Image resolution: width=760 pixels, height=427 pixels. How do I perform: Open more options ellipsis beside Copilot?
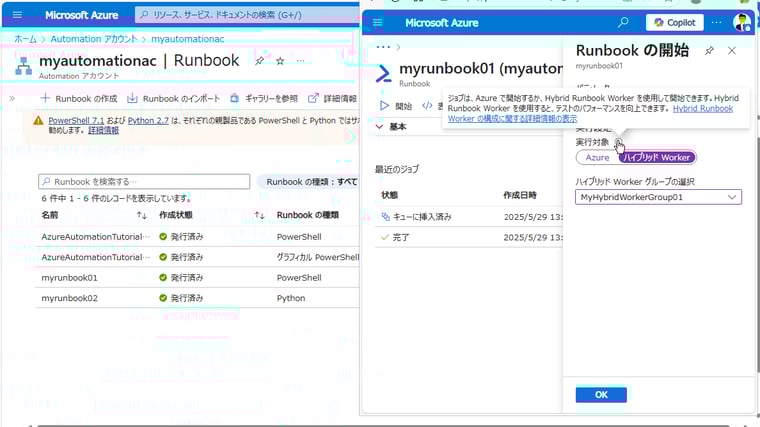click(716, 22)
